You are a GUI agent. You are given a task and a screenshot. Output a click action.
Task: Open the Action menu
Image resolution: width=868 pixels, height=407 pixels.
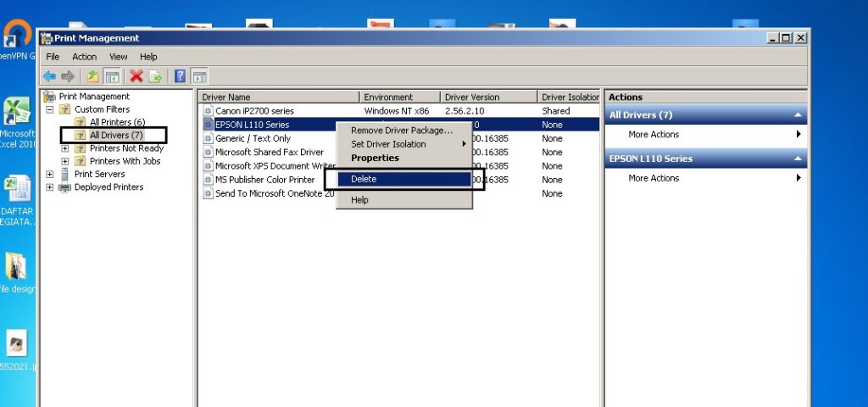(84, 57)
